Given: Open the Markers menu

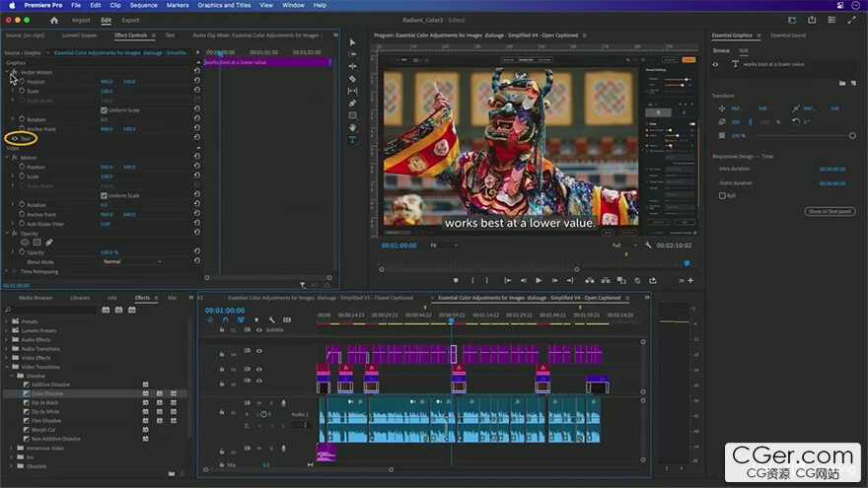Looking at the screenshot, I should (178, 5).
